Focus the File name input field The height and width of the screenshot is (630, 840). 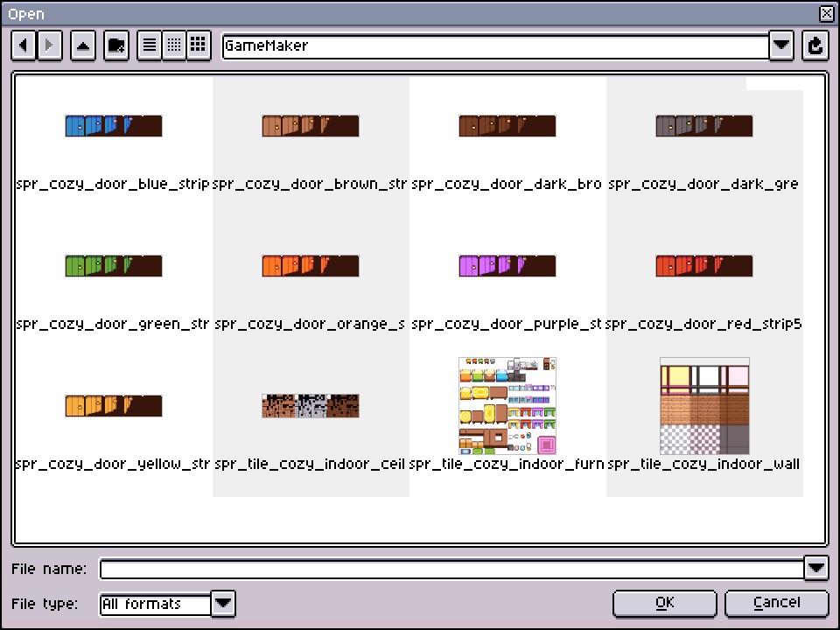coord(451,569)
